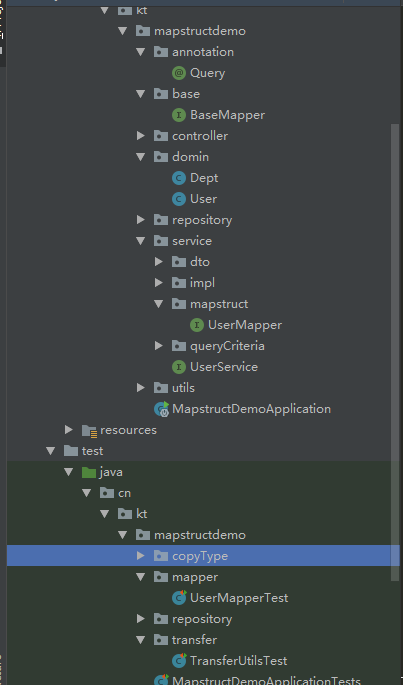
Task: Open the MapstructDemoApplicationTests file
Action: click(x=266, y=680)
